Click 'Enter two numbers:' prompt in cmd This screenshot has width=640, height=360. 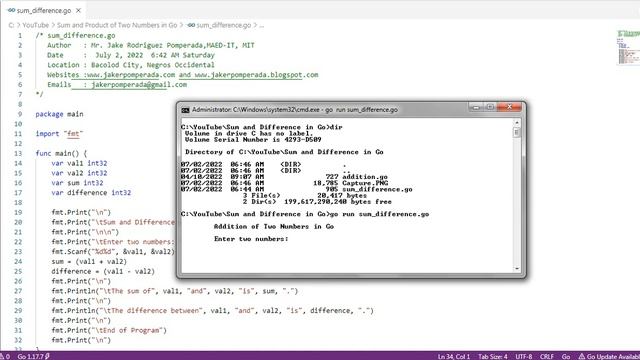click(x=251, y=239)
